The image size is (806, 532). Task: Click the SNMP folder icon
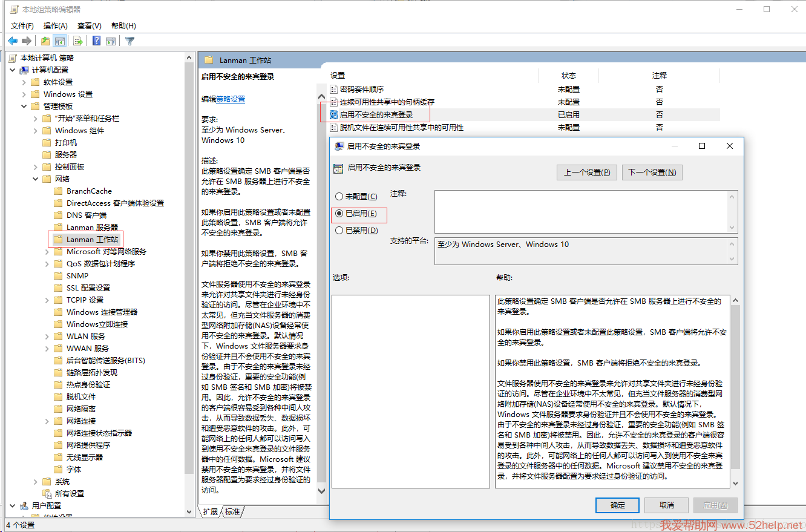point(59,275)
